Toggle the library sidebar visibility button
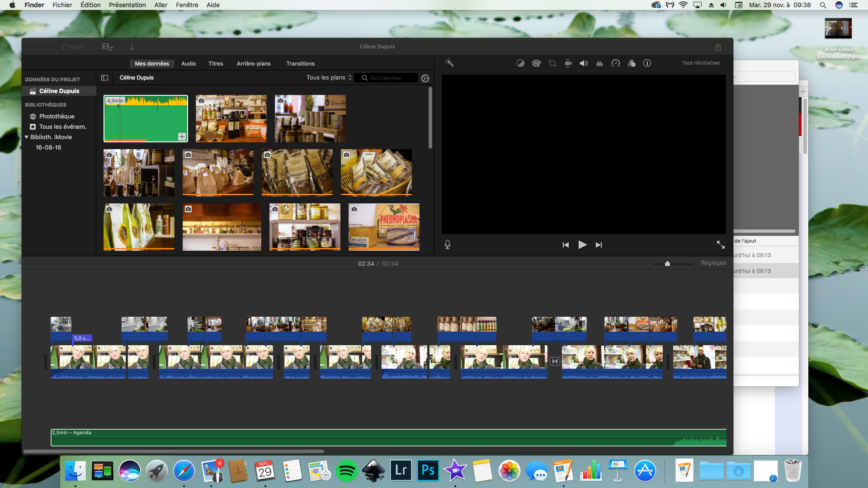The image size is (868, 488). pos(104,78)
